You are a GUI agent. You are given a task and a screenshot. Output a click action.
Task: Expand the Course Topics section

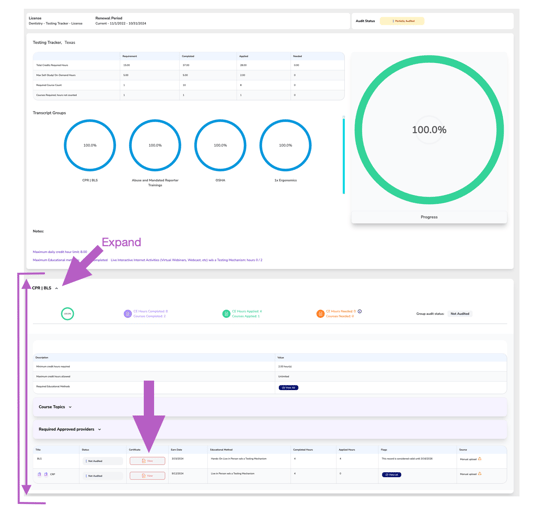point(70,407)
